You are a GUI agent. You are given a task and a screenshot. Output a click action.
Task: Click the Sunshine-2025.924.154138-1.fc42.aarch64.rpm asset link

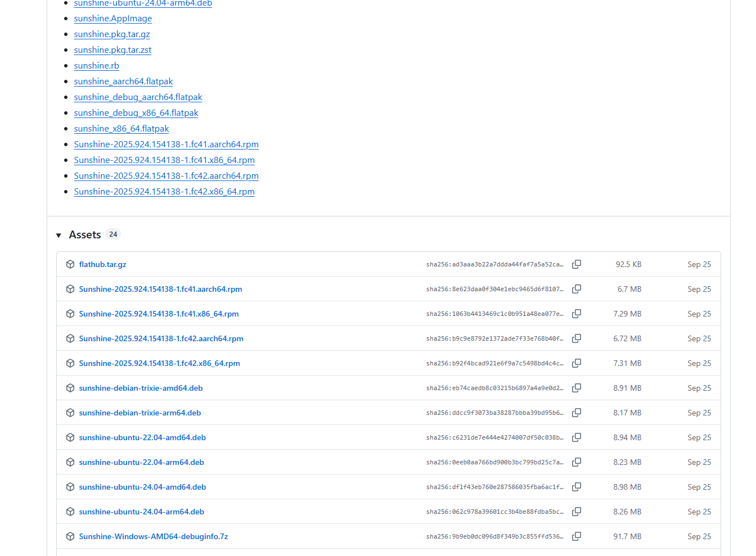[x=161, y=338]
